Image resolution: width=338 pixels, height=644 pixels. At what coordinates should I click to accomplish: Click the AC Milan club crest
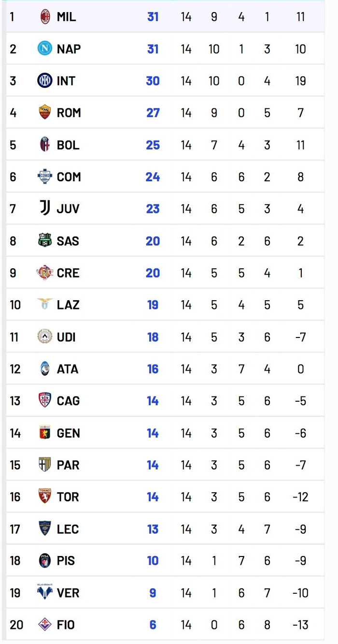pos(45,17)
